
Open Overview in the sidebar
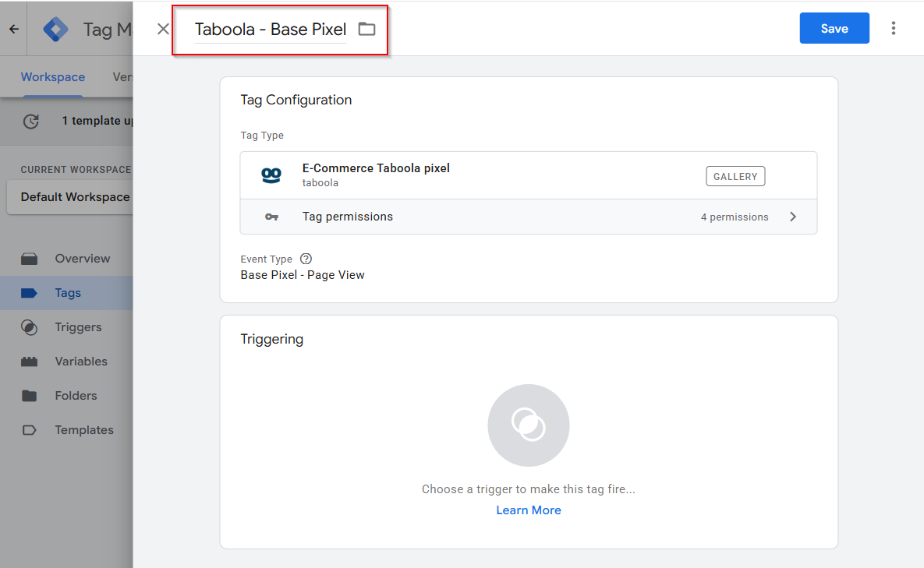[83, 259]
